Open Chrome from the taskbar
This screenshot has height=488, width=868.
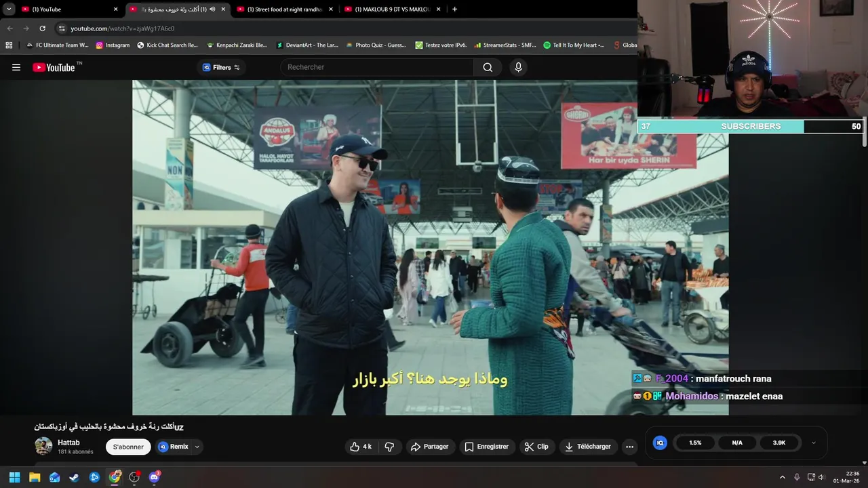[115, 477]
